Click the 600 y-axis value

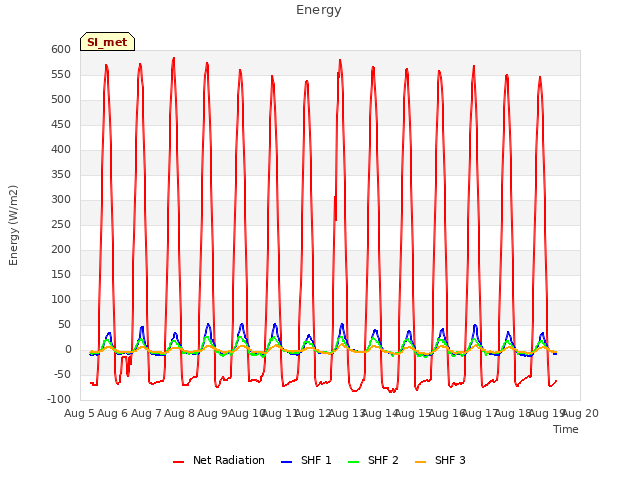click(x=61, y=49)
